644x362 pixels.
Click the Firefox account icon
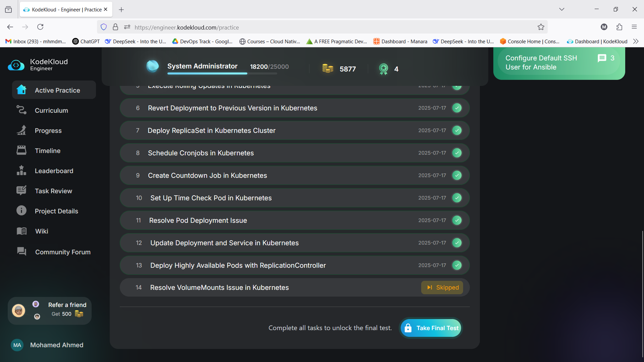[604, 27]
